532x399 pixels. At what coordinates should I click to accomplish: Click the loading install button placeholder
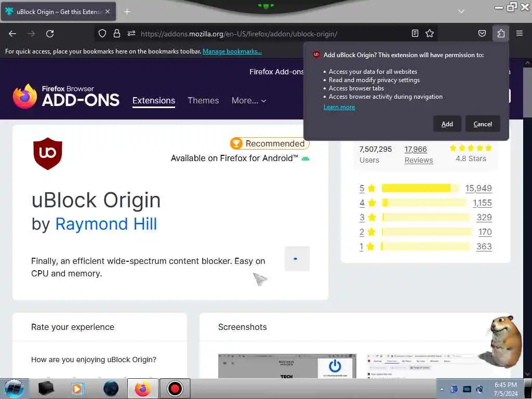(x=297, y=259)
